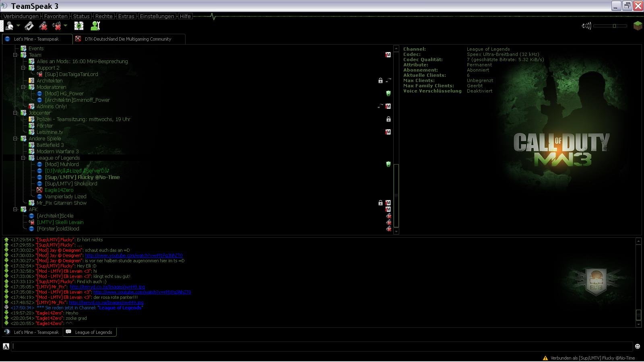Click in the chat message input field
Screen dimensions: 644x362
click(322, 346)
